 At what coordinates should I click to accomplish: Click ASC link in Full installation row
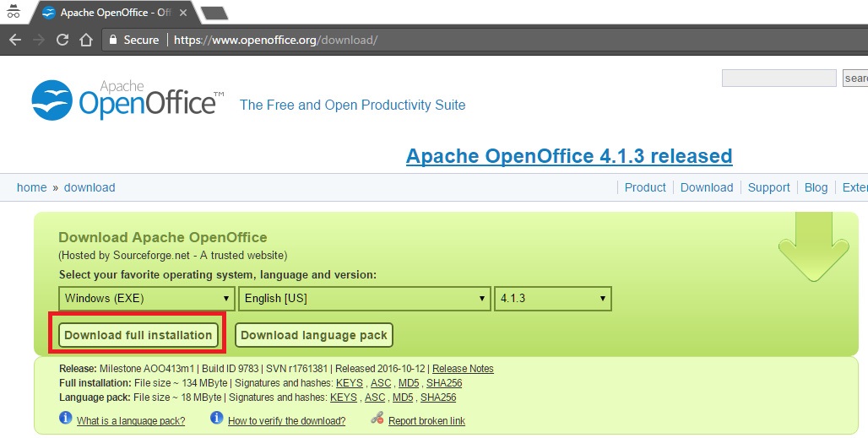pos(380,383)
